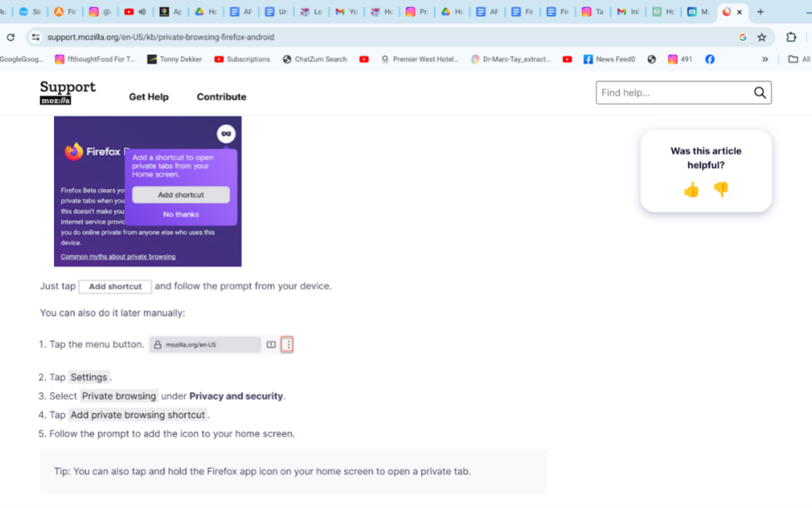Switch to the YouTube tab playing audio
This screenshot has height=508, width=812.
pyautogui.click(x=134, y=12)
